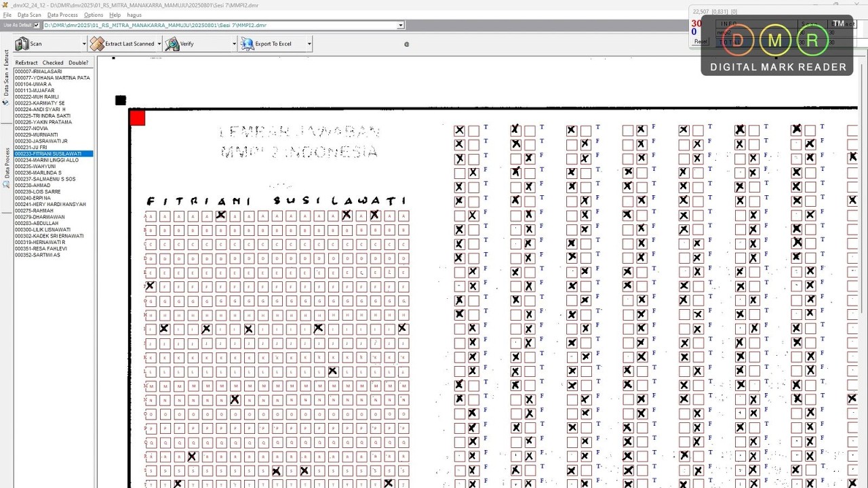Click the file path input field
The height and width of the screenshot is (488, 868).
tap(220, 25)
